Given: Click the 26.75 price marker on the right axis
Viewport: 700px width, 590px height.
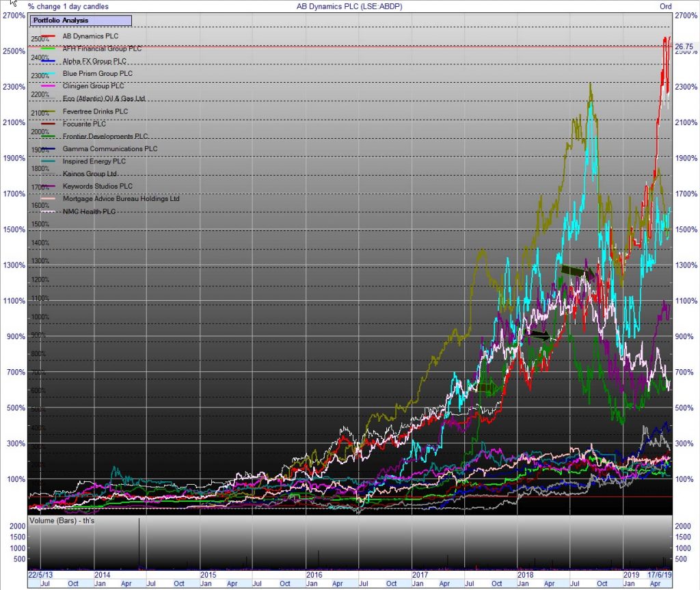Looking at the screenshot, I should 684,48.
